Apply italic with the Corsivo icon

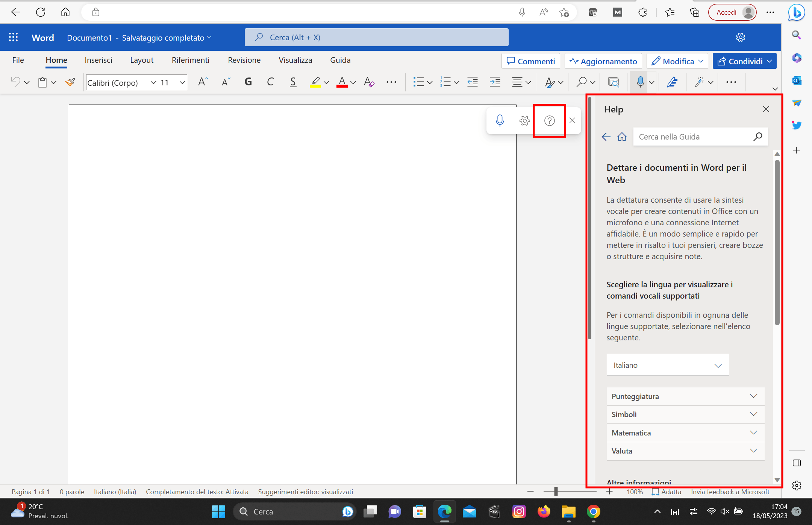pos(270,82)
